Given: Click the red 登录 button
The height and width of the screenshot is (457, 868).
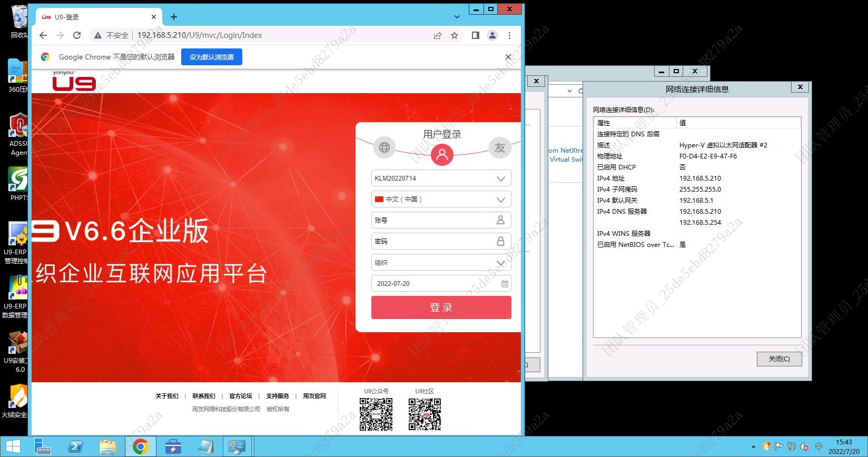Looking at the screenshot, I should click(x=441, y=307).
